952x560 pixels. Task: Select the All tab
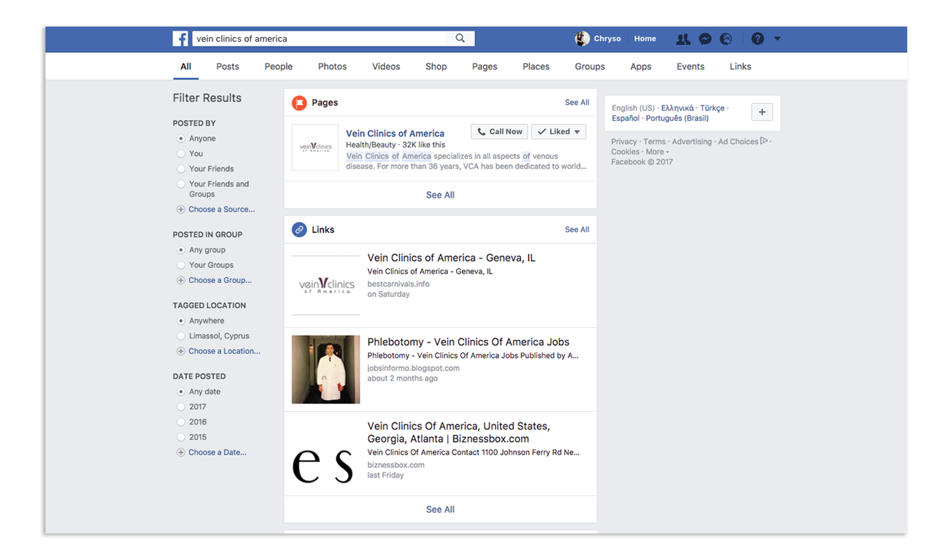pyautogui.click(x=185, y=66)
